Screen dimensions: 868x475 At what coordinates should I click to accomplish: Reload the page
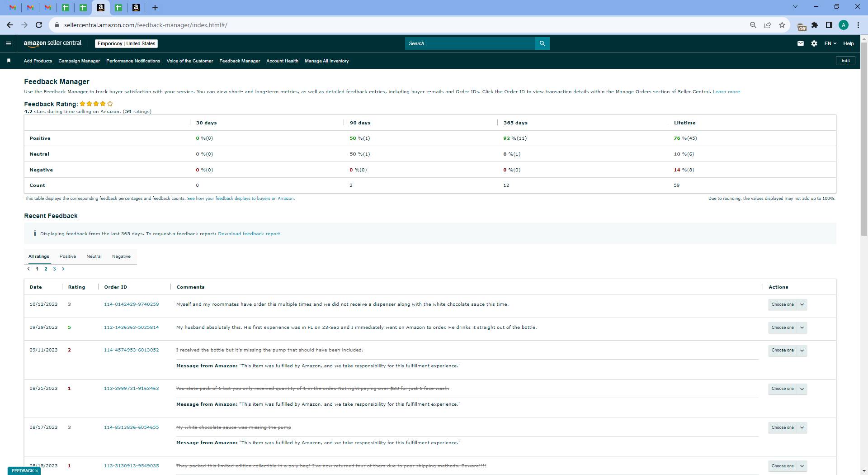pyautogui.click(x=39, y=25)
